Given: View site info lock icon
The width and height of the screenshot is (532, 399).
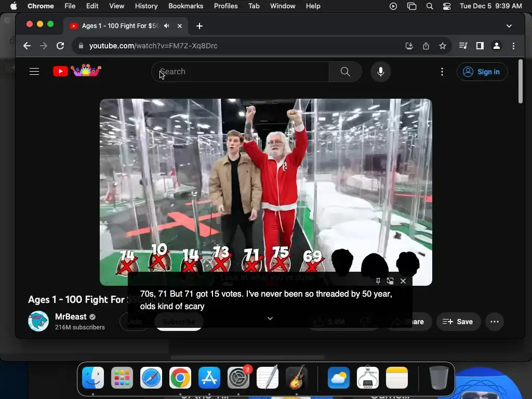Looking at the screenshot, I should click(81, 46).
